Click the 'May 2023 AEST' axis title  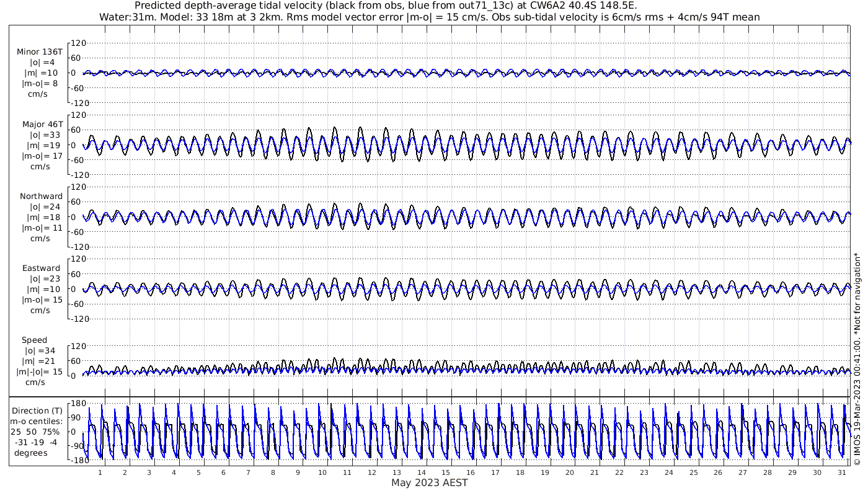(x=430, y=483)
